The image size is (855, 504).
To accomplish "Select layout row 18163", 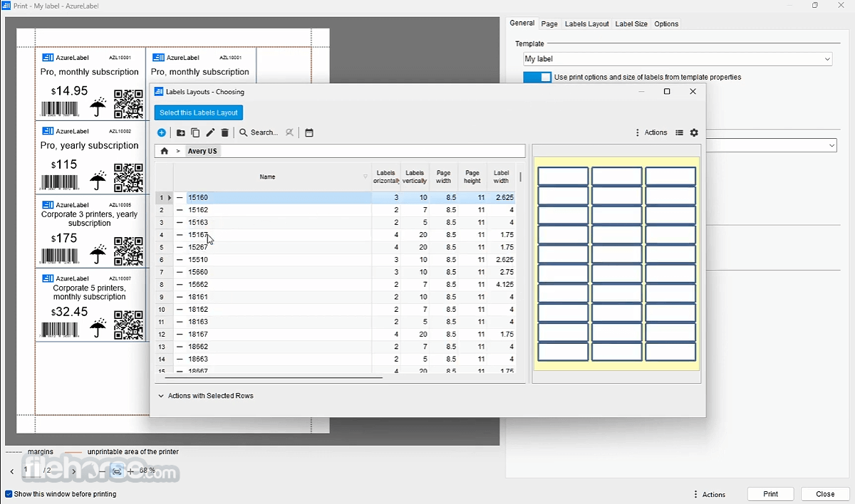I will pyautogui.click(x=335, y=322).
